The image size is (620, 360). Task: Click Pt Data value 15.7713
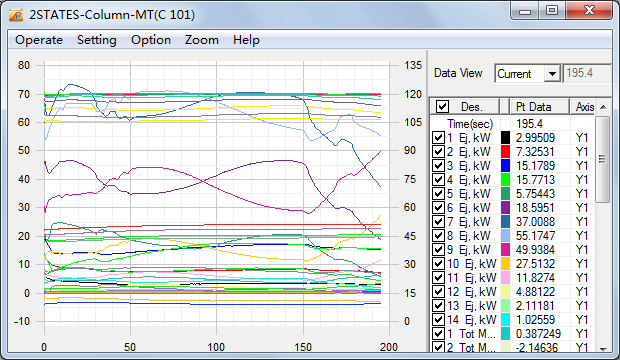coord(535,180)
